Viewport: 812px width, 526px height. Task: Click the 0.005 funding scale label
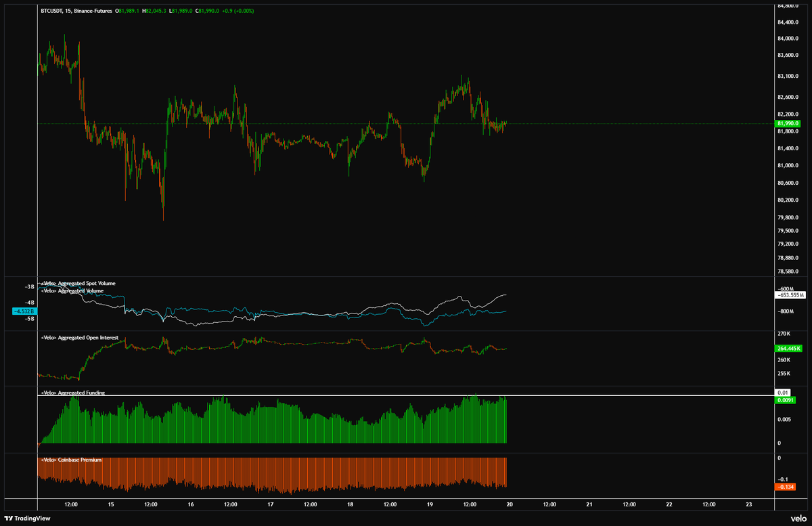pos(784,420)
